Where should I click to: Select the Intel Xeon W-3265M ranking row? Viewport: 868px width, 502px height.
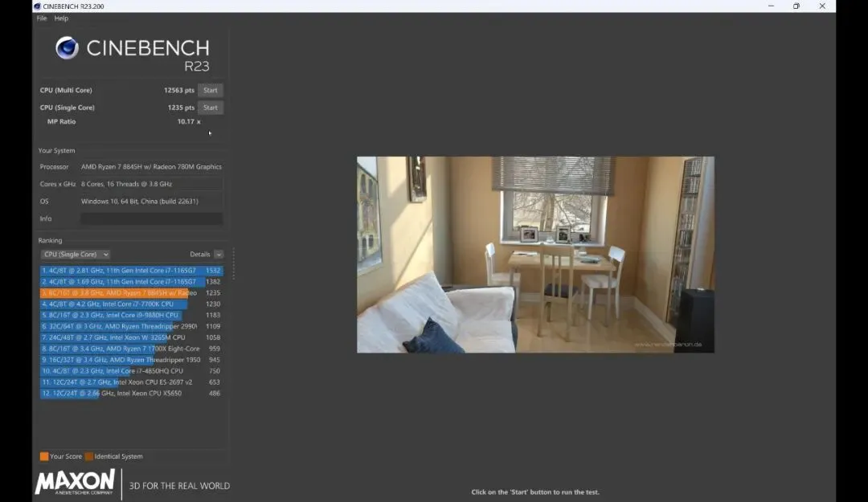click(x=131, y=337)
